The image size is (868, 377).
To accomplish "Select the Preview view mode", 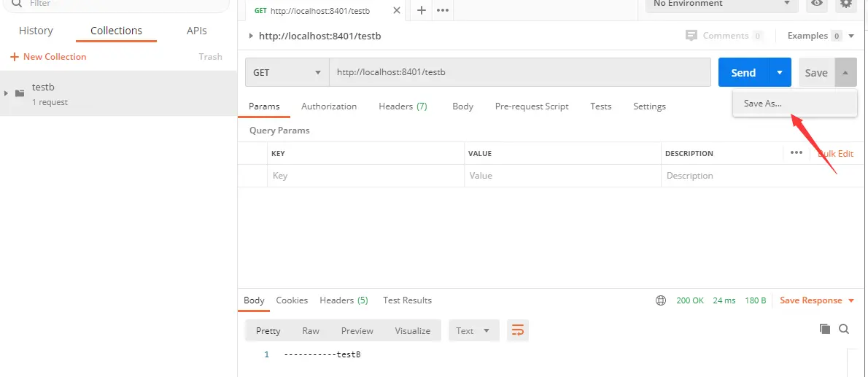I will click(x=357, y=330).
